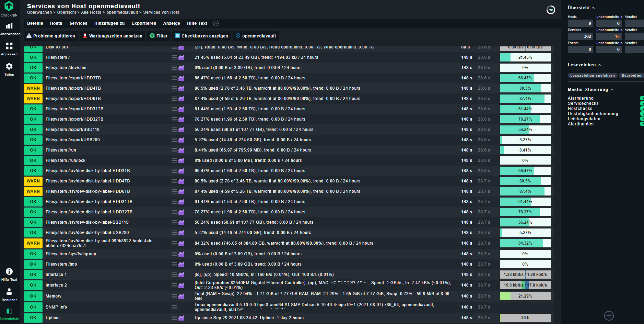Open the Anzeige menu

[172, 23]
